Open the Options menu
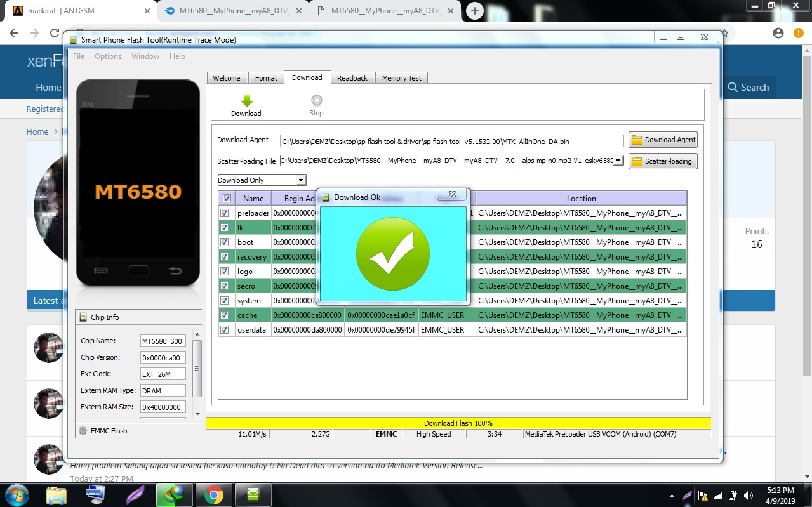 pyautogui.click(x=108, y=56)
